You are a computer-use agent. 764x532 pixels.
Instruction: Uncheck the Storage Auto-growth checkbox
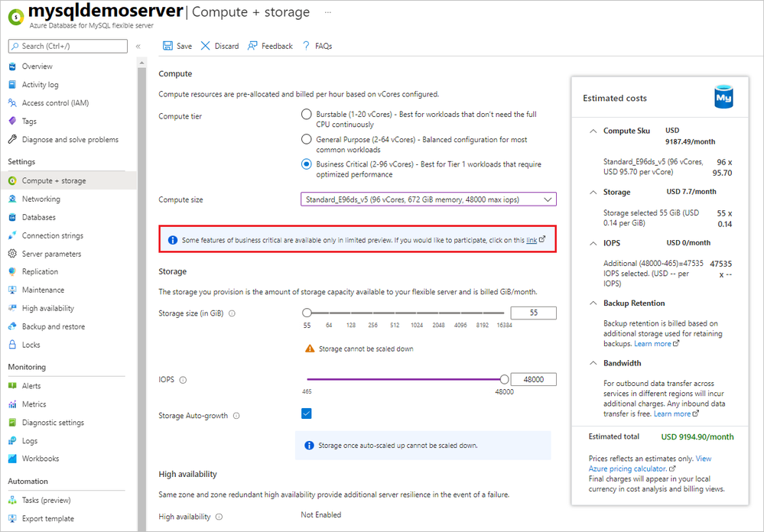(307, 414)
